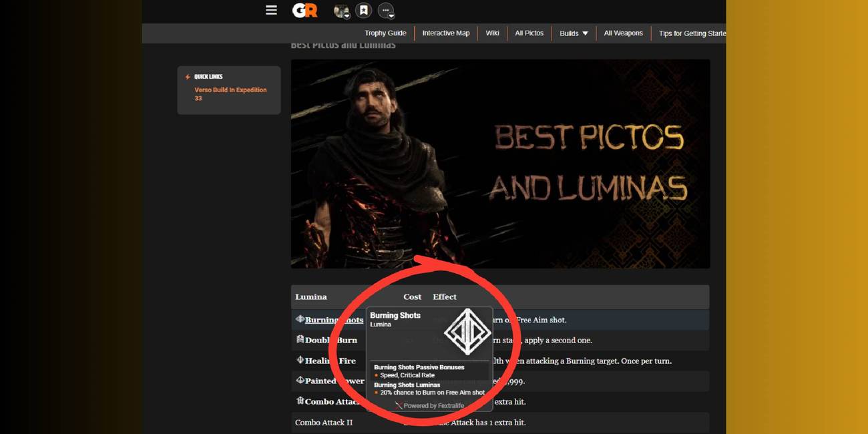Click the Double Burn lumina icon
The image size is (868, 434).
(299, 339)
